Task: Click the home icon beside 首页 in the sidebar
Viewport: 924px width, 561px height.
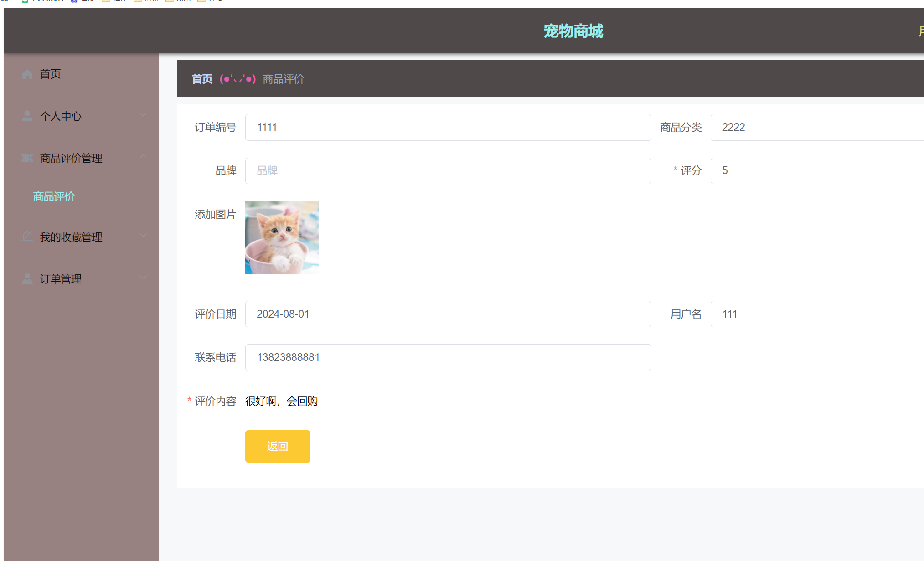Action: click(x=27, y=74)
